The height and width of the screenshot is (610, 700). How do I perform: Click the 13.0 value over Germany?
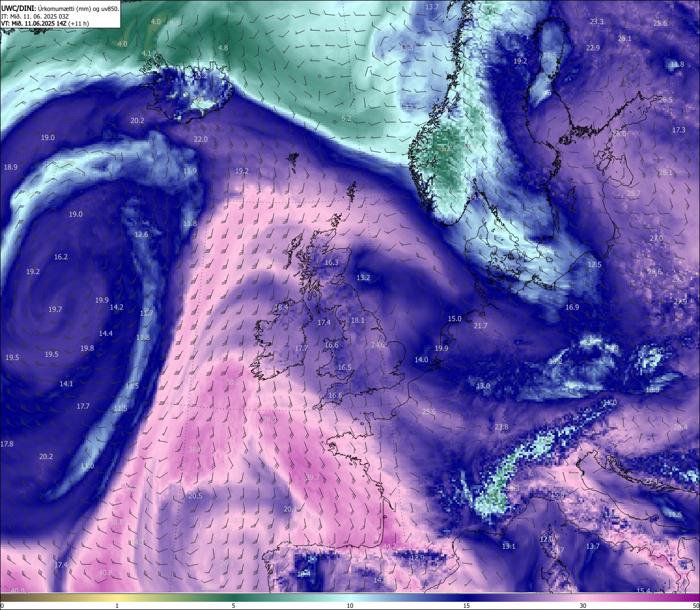coord(483,386)
